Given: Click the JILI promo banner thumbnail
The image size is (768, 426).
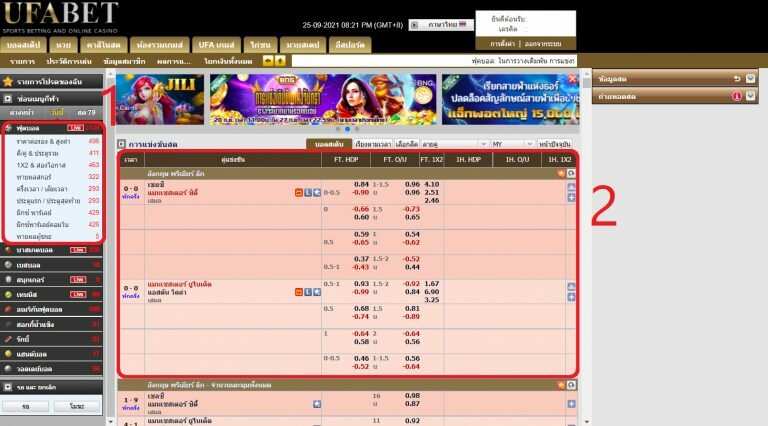Looking at the screenshot, I should [160, 99].
